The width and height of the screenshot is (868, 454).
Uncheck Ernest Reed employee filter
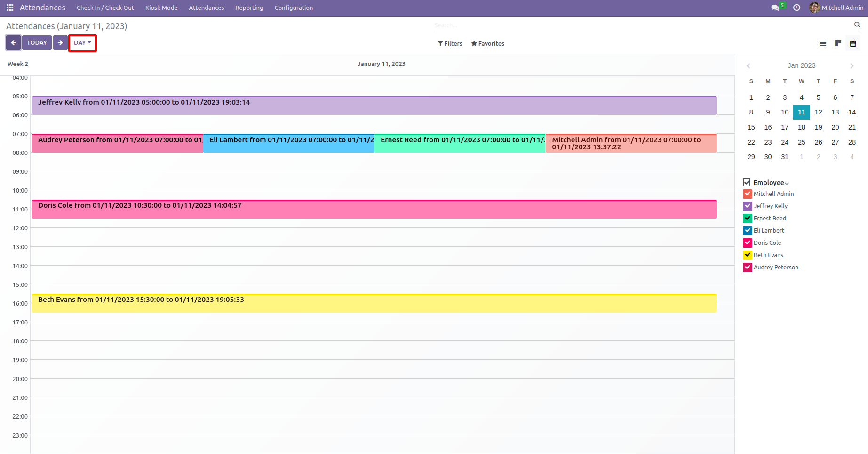(x=748, y=219)
